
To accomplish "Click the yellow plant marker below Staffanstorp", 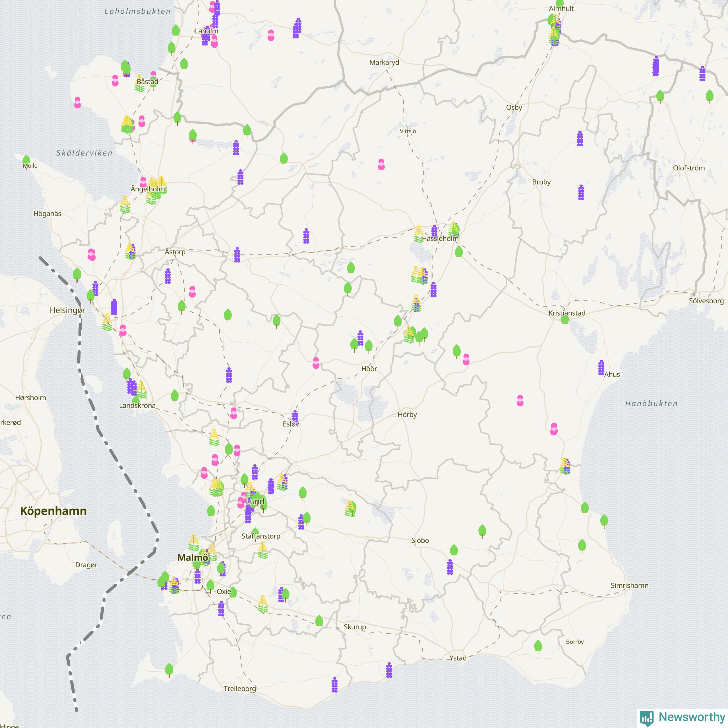I will coord(263,550).
